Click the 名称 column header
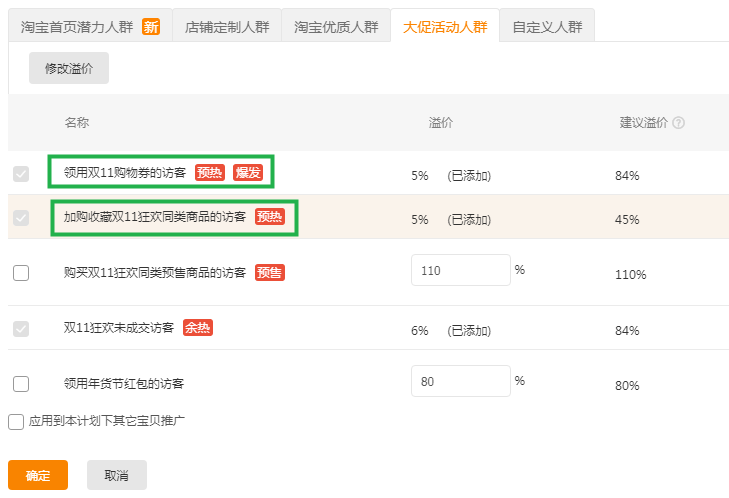The width and height of the screenshot is (729, 498). coord(77,123)
